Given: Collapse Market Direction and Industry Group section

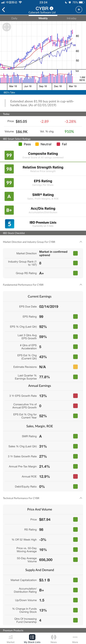Looking at the screenshot, I should 81,242.
